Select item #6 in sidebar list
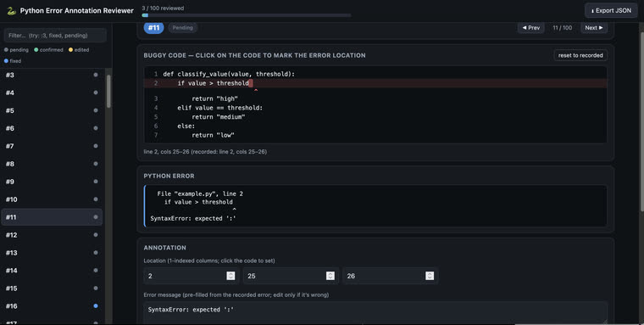The image size is (644, 325). tap(52, 128)
